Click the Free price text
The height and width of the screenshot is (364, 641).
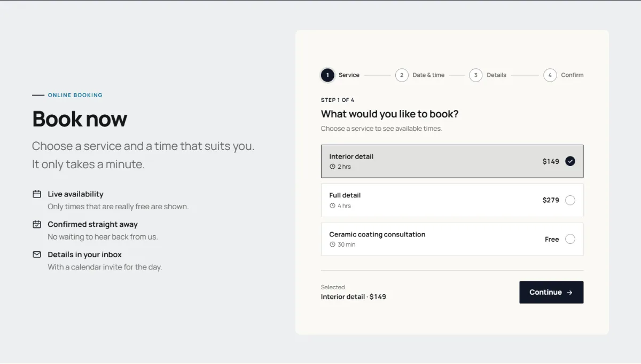[552, 239]
